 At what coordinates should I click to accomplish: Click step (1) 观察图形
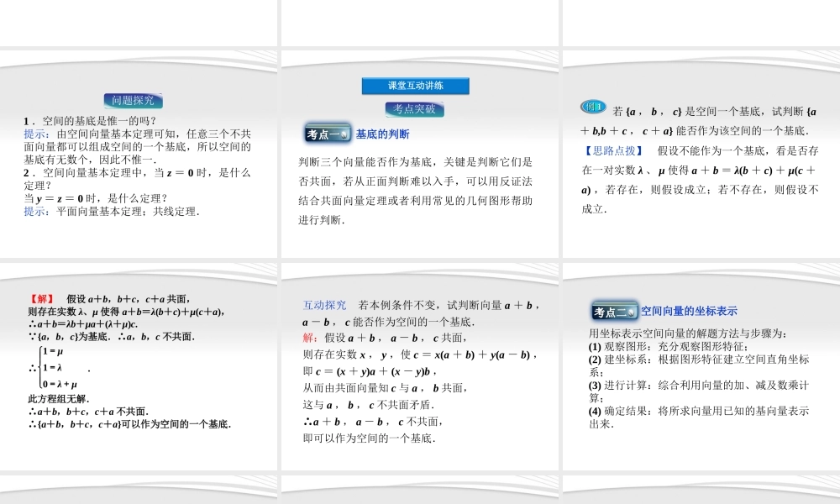(x=668, y=347)
